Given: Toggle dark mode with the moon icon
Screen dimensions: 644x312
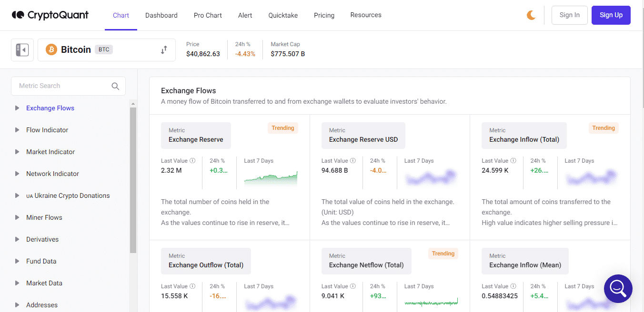Looking at the screenshot, I should pos(531,15).
